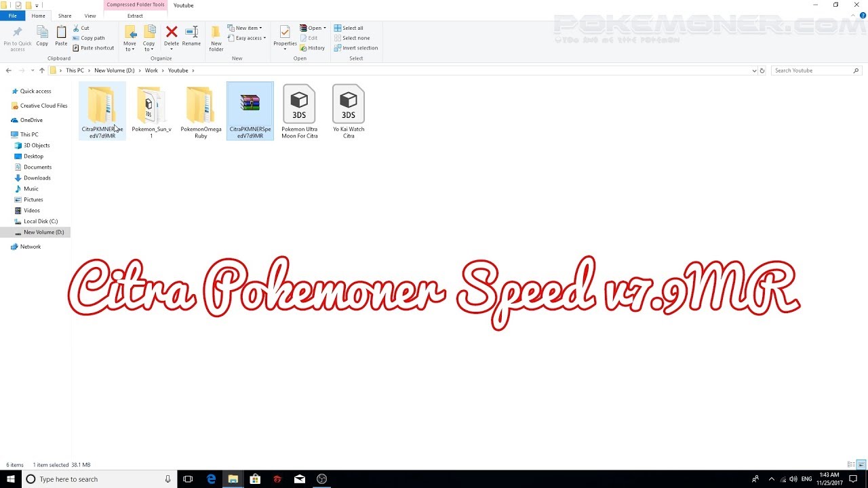
Task: Click Pin to Quick access icon
Action: click(x=17, y=39)
